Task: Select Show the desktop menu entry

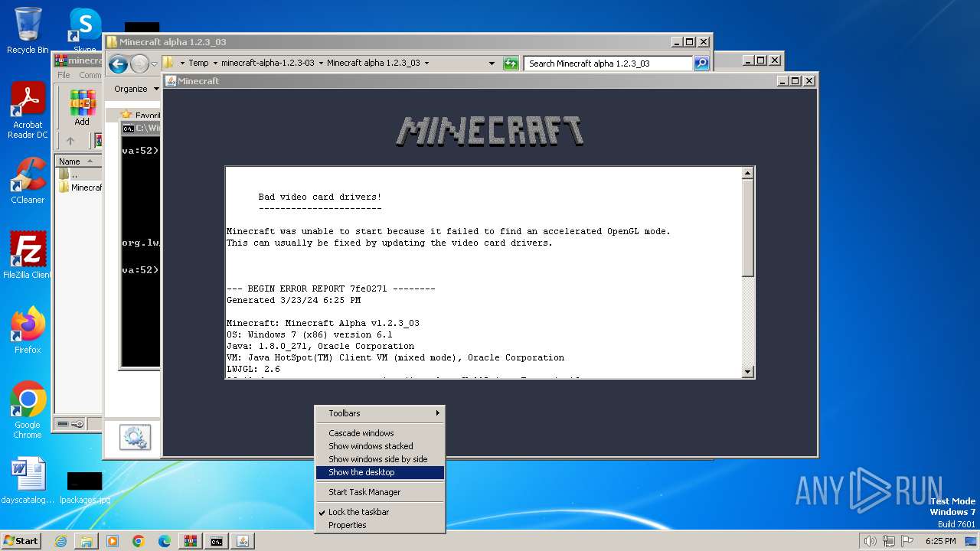Action: [380, 472]
